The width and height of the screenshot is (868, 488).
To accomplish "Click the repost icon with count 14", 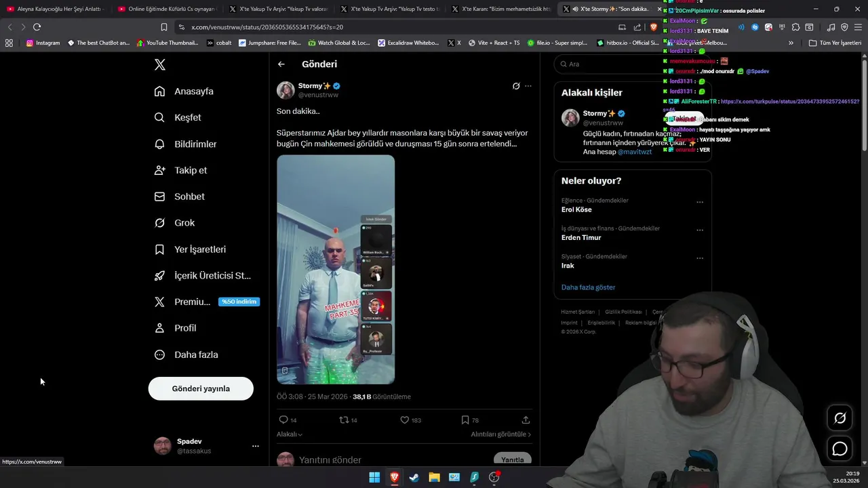I will [348, 420].
